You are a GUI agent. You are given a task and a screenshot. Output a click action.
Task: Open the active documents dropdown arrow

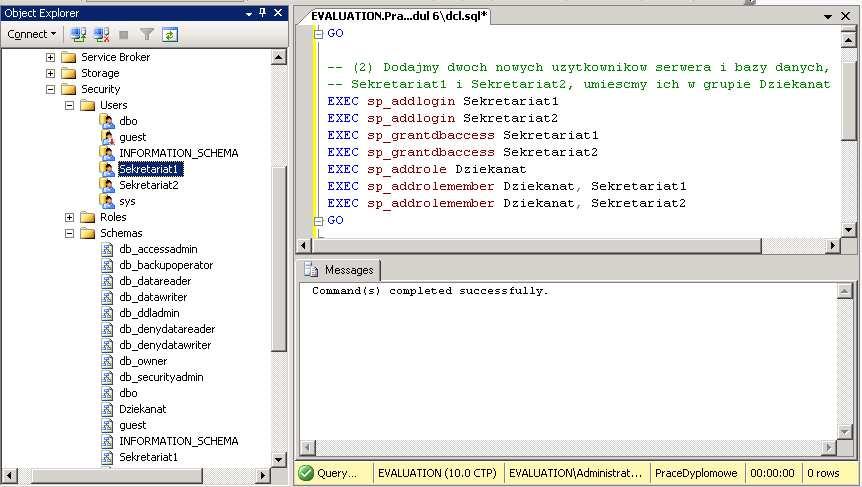(x=828, y=16)
